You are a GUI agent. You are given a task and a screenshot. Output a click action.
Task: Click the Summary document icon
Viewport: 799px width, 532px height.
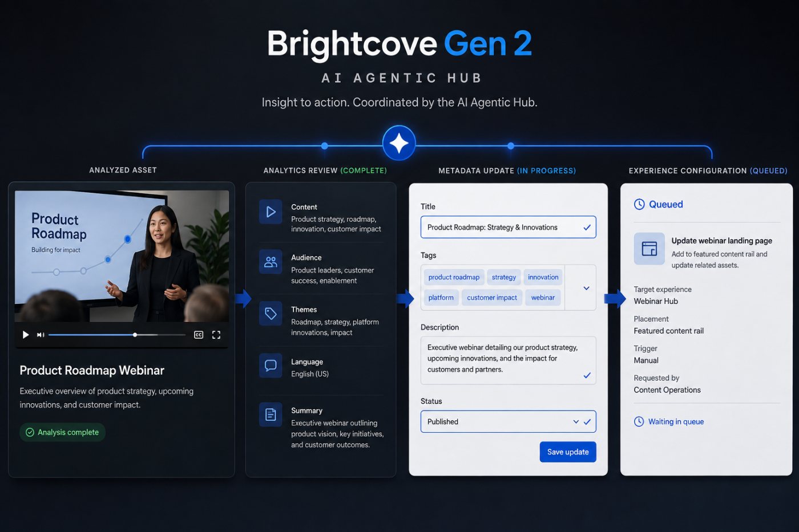271,415
